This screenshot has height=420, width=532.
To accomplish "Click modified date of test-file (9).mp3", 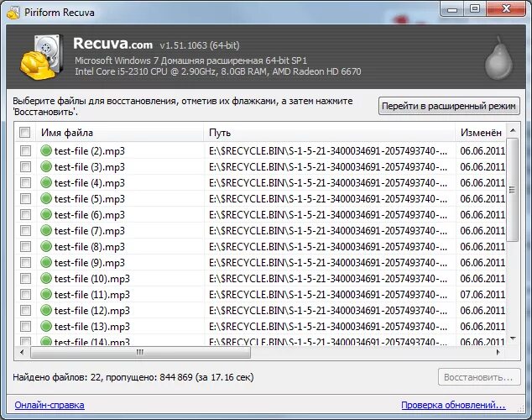I will [x=482, y=262].
